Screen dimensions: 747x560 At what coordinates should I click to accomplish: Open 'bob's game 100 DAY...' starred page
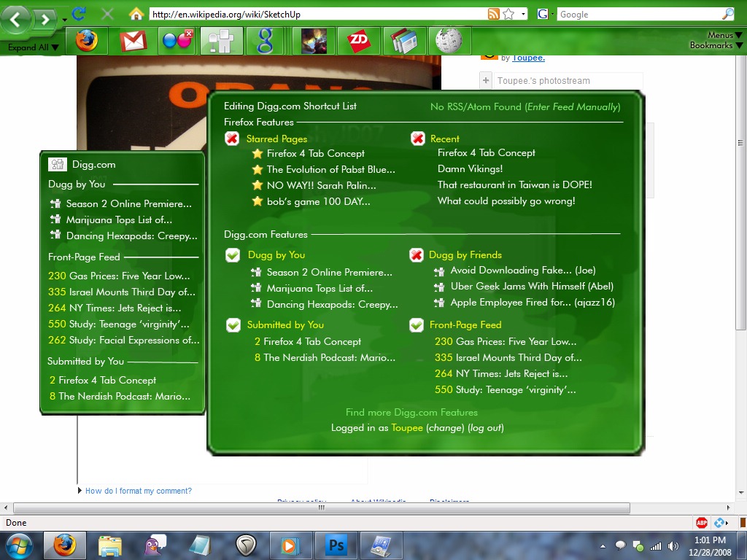click(318, 201)
